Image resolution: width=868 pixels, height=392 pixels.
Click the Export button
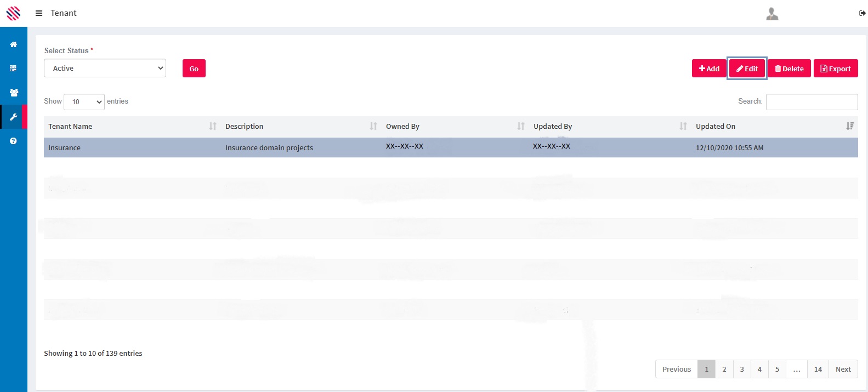click(835, 69)
